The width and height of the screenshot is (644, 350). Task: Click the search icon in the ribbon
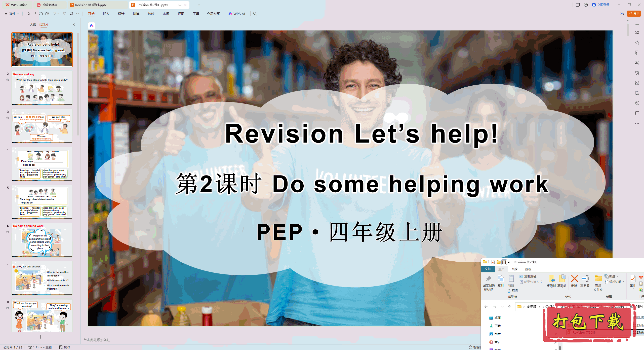[x=255, y=14]
